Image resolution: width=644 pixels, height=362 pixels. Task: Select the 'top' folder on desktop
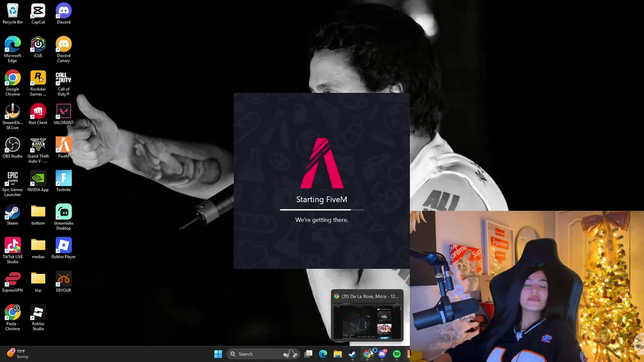click(38, 282)
